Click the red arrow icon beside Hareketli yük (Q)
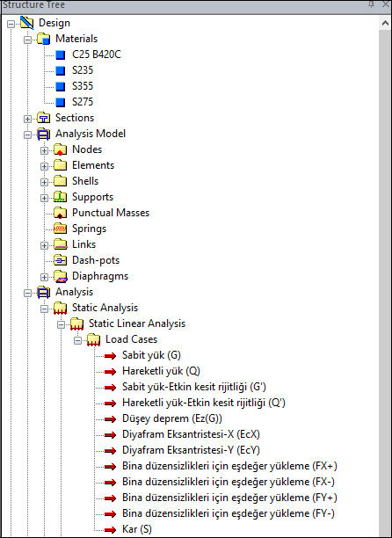Image resolution: width=392 pixels, height=538 pixels. (110, 372)
